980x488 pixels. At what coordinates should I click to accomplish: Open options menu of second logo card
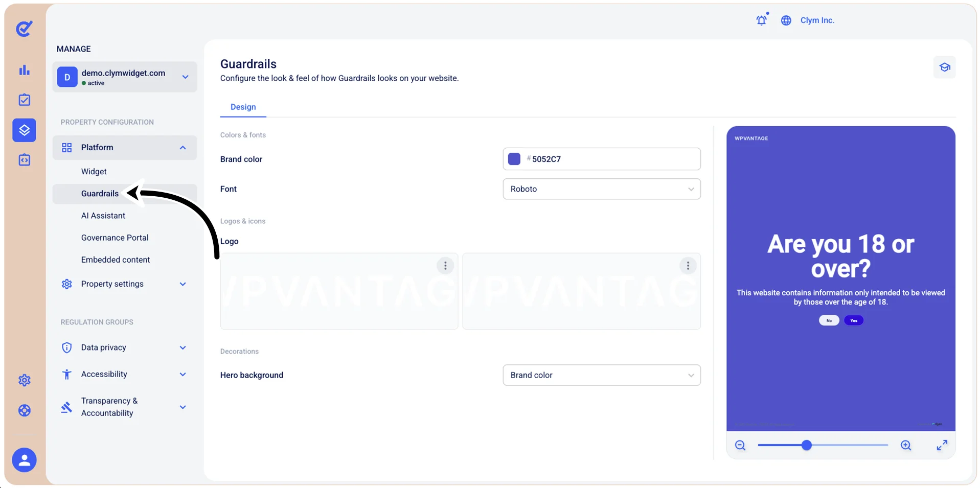pyautogui.click(x=688, y=266)
